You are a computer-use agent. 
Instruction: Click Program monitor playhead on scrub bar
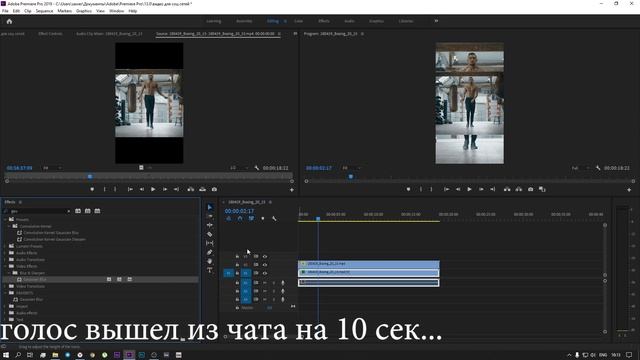point(351,177)
